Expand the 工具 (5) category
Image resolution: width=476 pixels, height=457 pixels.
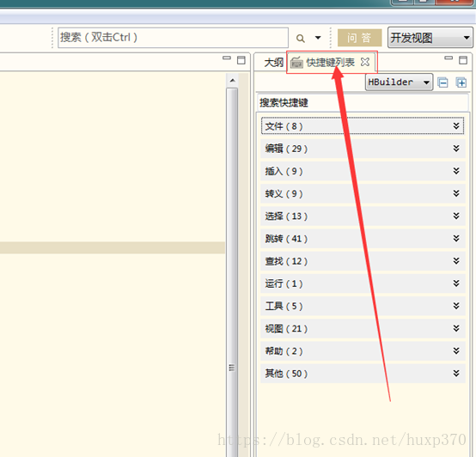point(363,306)
